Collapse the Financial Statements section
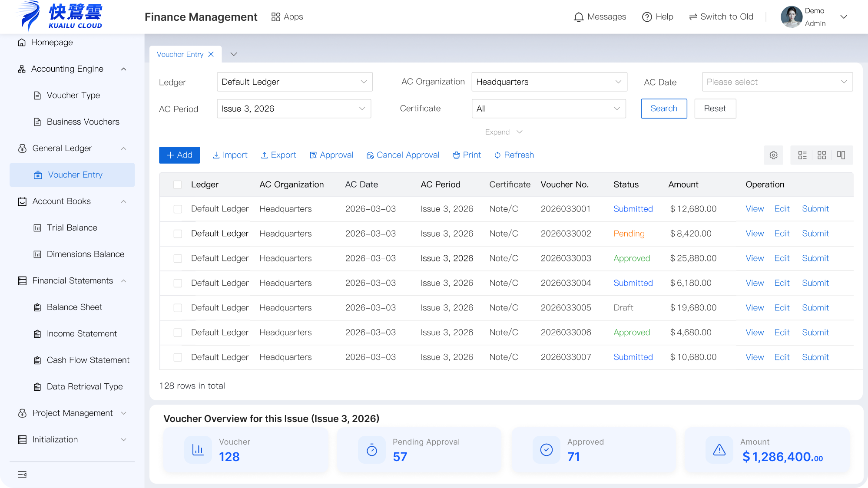The width and height of the screenshot is (868, 488). coord(124,281)
